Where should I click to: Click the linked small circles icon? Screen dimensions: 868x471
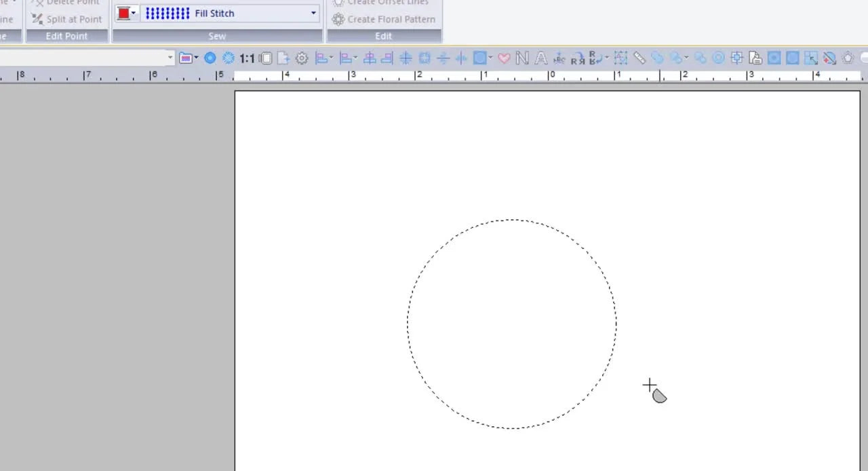pyautogui.click(x=701, y=58)
